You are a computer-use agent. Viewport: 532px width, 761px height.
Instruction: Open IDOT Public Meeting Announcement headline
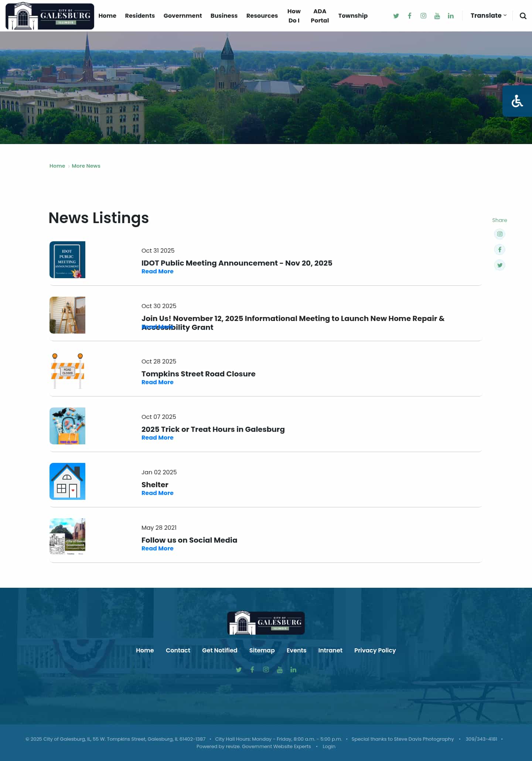[237, 263]
